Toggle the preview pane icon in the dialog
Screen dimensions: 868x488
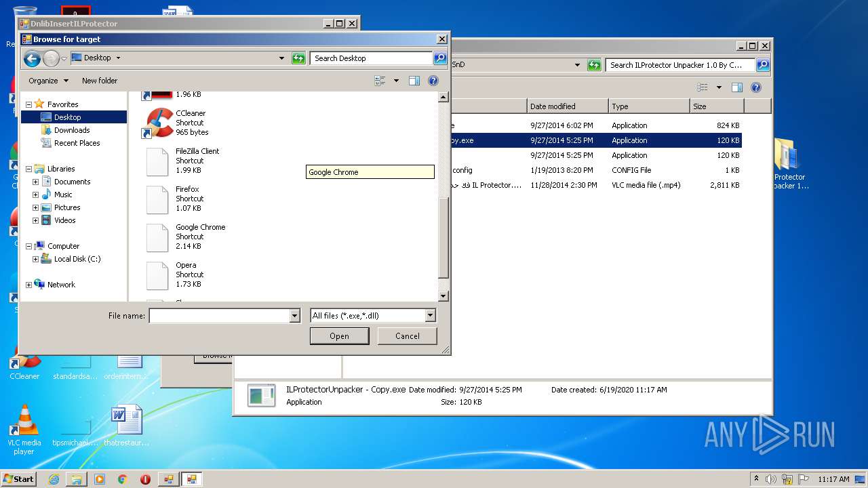(x=414, y=81)
